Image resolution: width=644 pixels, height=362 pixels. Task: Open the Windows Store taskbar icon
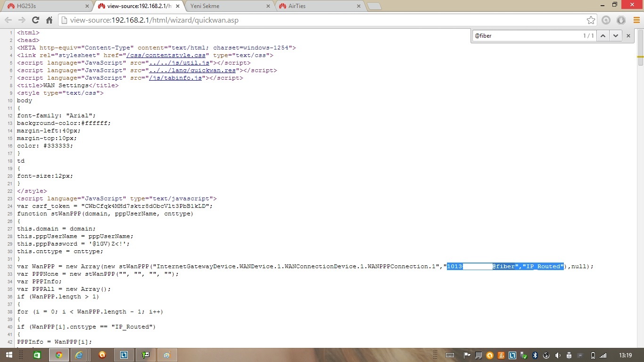pos(37,355)
